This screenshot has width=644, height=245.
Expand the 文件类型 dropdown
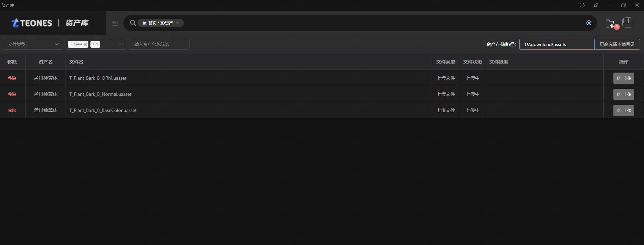click(33, 44)
